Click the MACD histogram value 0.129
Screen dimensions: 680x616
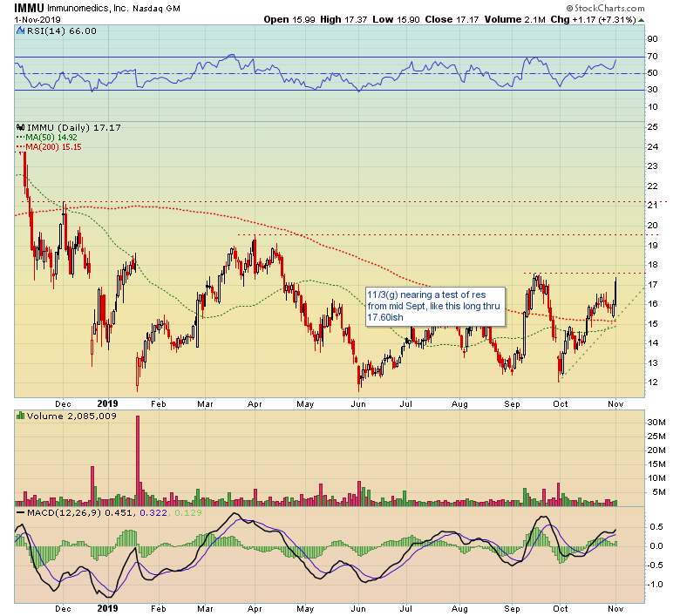187,513
